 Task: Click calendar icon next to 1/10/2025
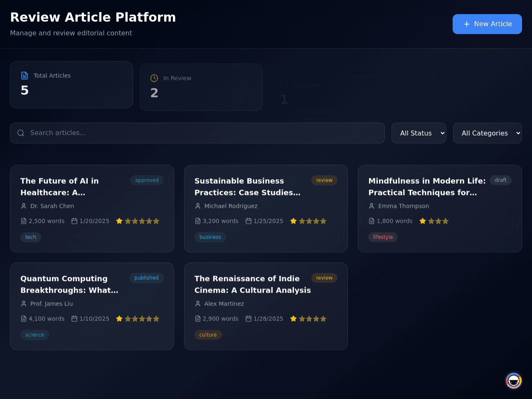pos(74,319)
